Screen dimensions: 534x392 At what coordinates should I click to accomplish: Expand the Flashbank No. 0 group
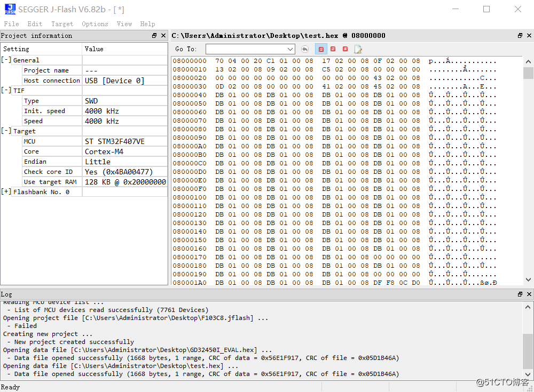pos(6,192)
